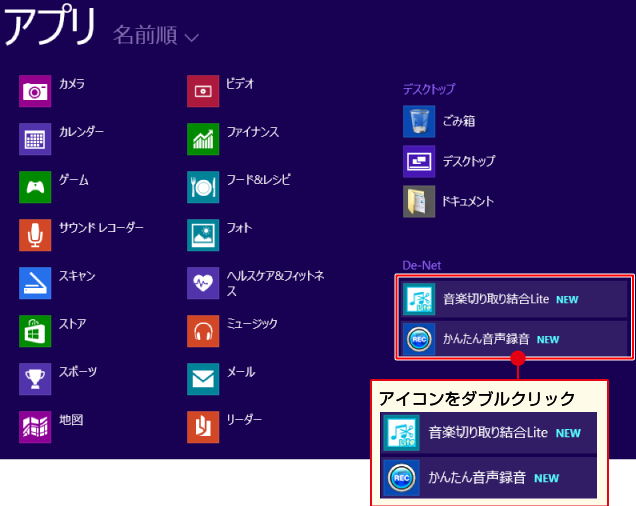
Task: Click the 地図 text label
Action: pos(71,420)
